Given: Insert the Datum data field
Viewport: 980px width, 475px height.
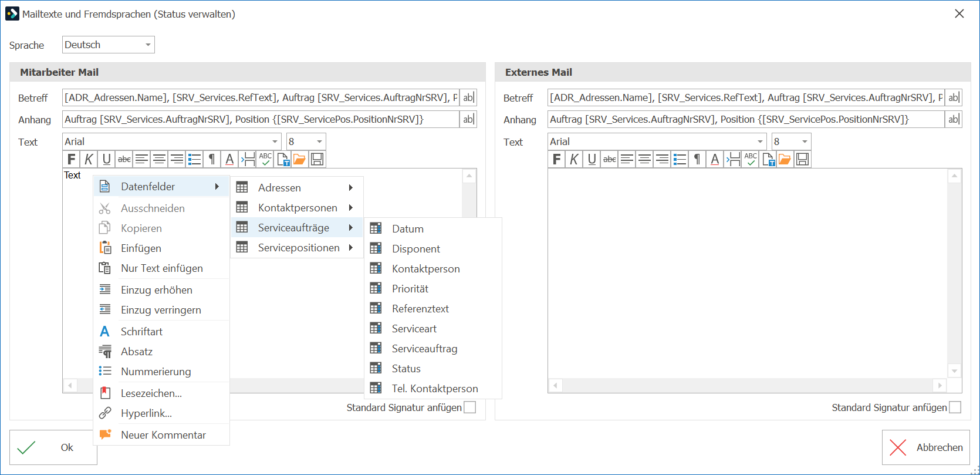Looking at the screenshot, I should [x=433, y=229].
